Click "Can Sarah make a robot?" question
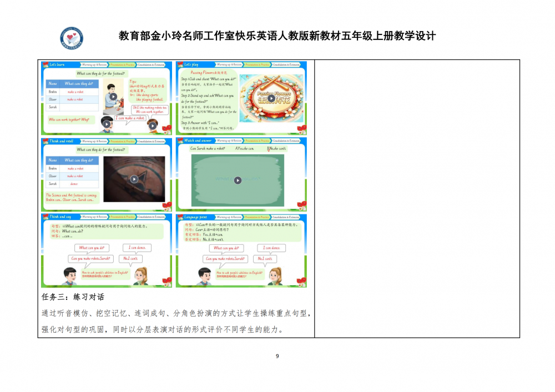This screenshot has height=392, width=555. tap(208, 149)
